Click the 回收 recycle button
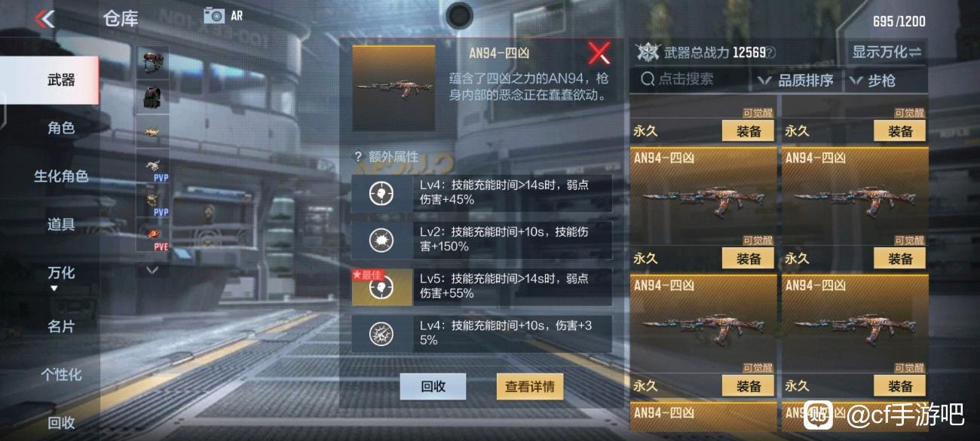The image size is (980, 441). (433, 387)
